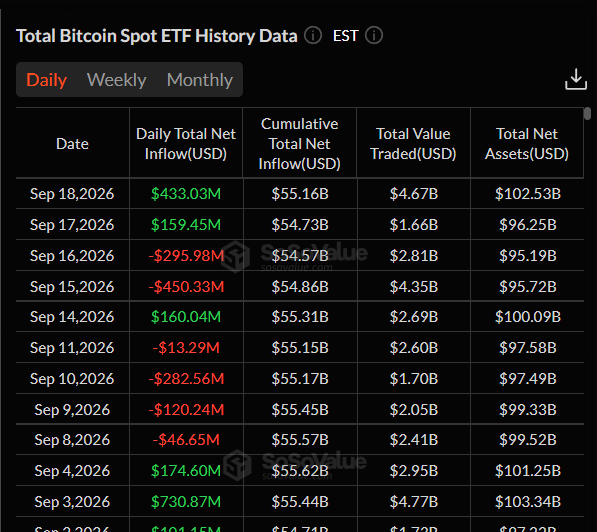Click the $102.53B net assets cell

tap(527, 193)
